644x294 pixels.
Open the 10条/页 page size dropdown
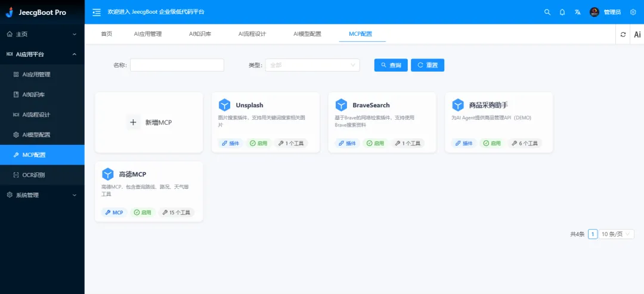pos(616,234)
